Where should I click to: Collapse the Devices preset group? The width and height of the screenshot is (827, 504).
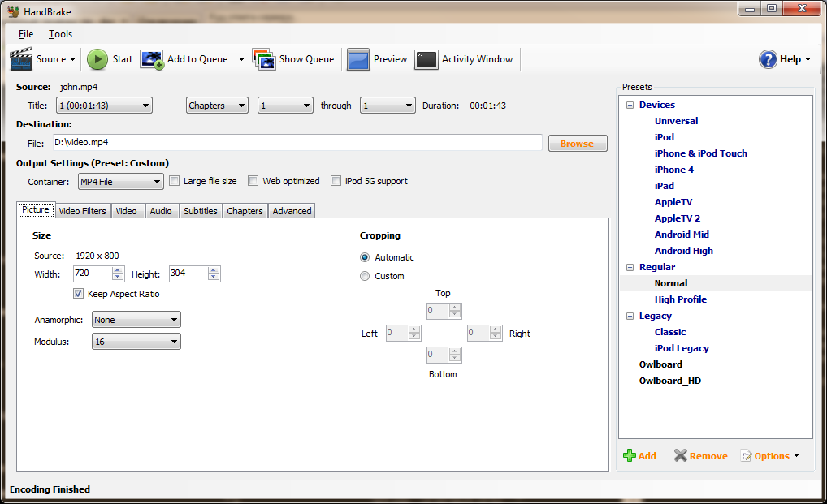pyautogui.click(x=630, y=105)
